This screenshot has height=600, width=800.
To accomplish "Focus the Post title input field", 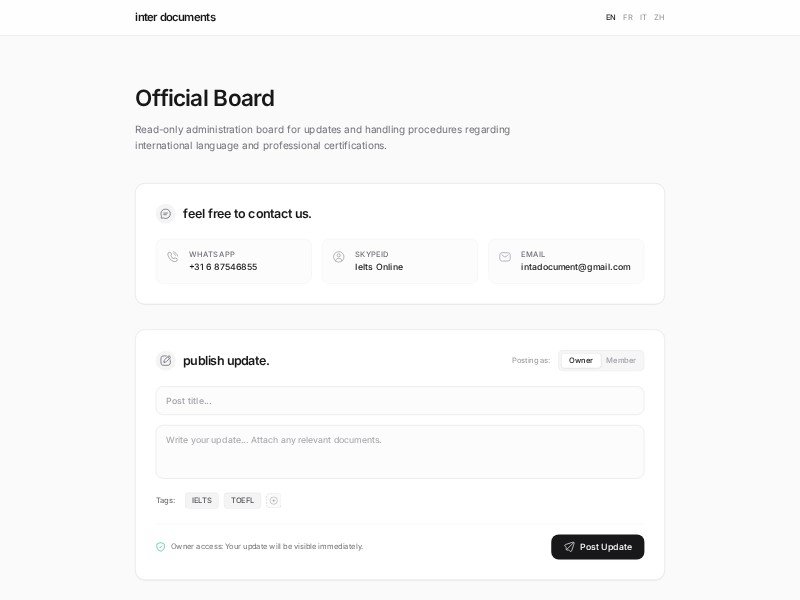I will [400, 401].
